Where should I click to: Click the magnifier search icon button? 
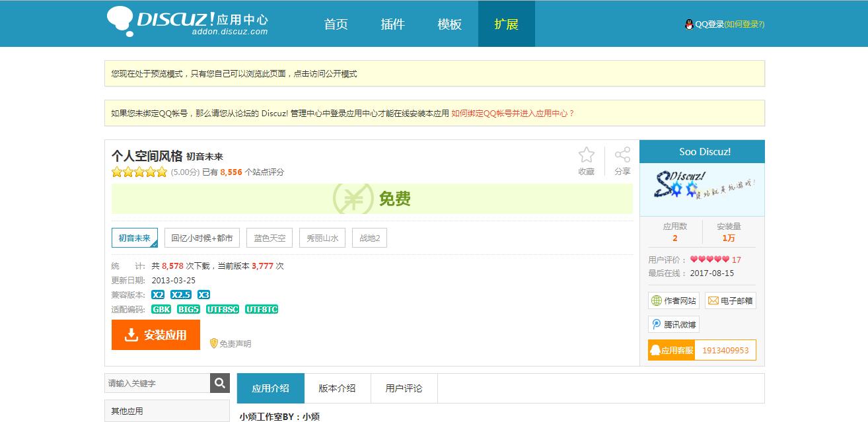click(x=220, y=383)
